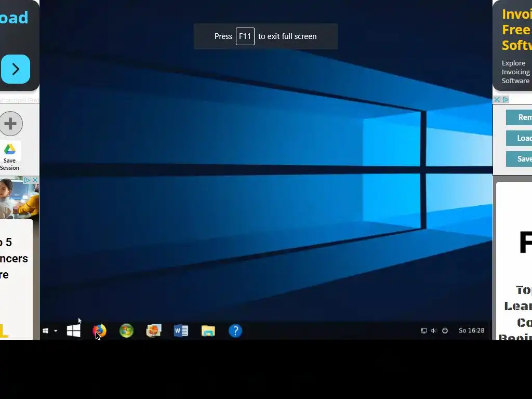
Task: Click the Load button on the right
Action: 519,138
